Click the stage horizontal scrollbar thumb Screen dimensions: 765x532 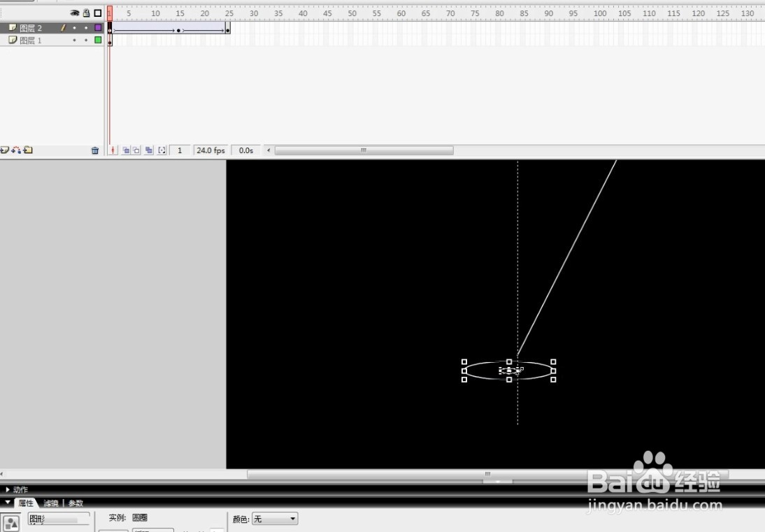[487, 474]
